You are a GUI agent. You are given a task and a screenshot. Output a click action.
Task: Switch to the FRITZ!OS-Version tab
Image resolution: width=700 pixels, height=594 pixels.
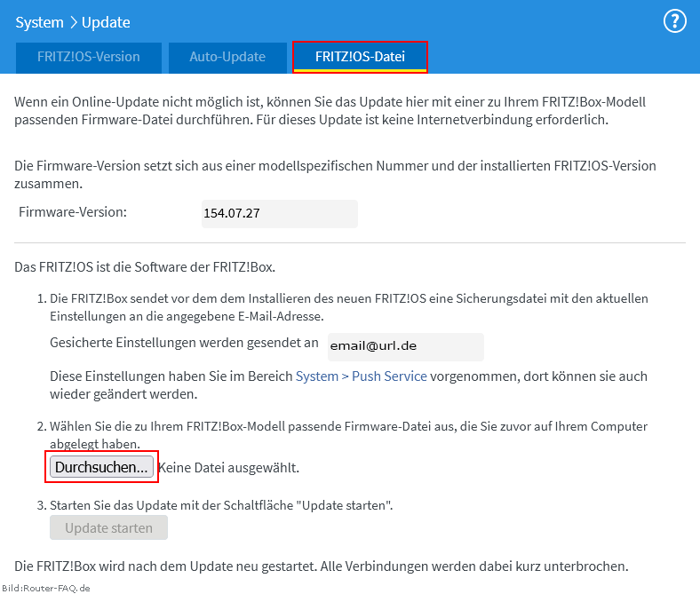89,57
